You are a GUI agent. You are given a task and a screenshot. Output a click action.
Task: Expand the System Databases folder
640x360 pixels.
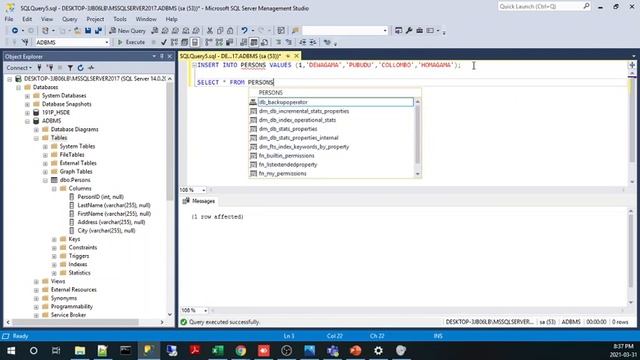27,96
